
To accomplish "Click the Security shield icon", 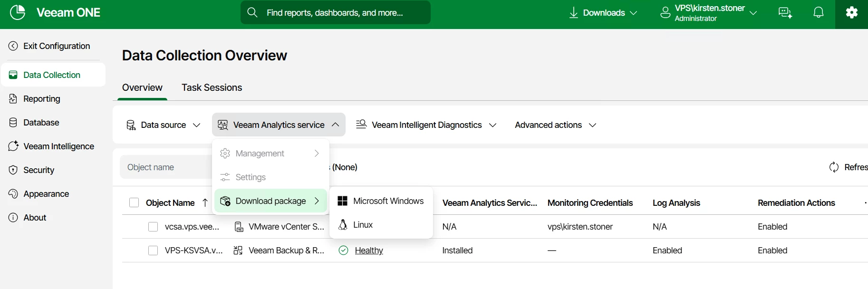I will tap(13, 170).
